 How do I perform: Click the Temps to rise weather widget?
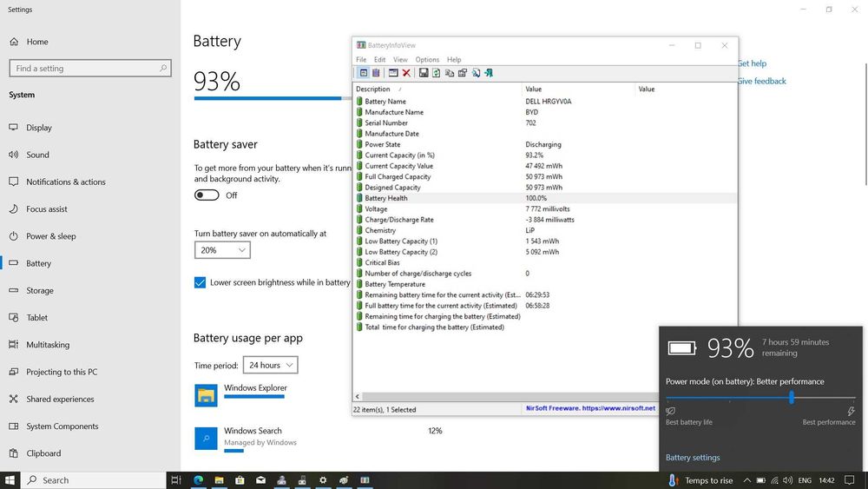pos(700,480)
